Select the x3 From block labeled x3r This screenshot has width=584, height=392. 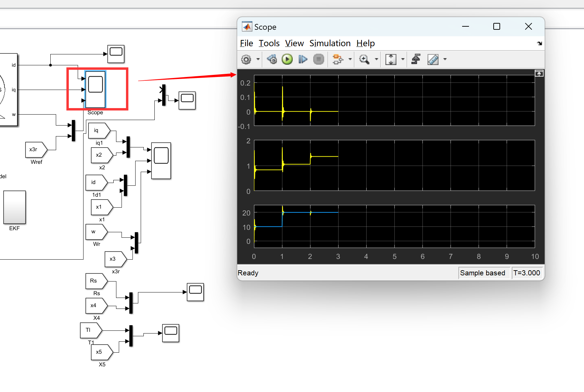click(116, 259)
